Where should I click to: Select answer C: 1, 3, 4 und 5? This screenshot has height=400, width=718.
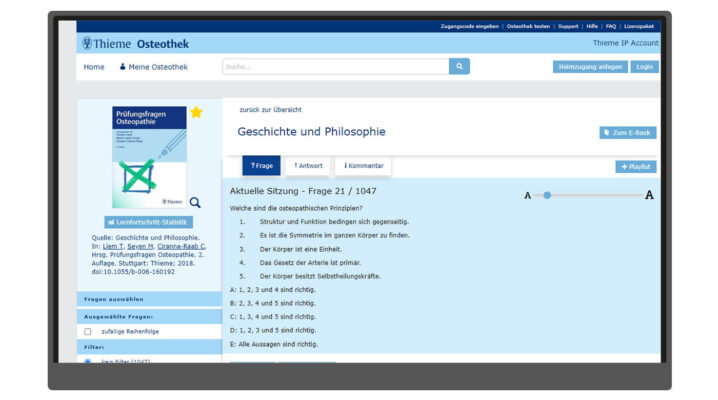[x=272, y=317]
